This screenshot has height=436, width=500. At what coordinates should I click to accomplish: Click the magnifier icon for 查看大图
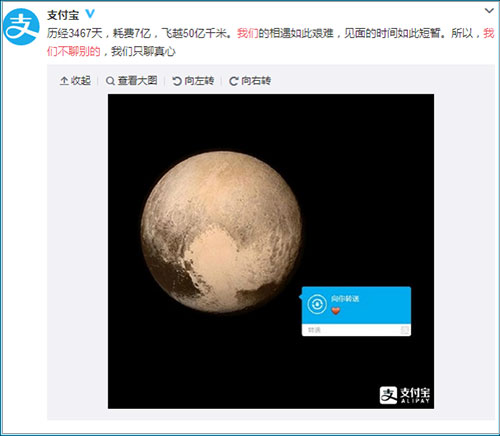tap(110, 81)
